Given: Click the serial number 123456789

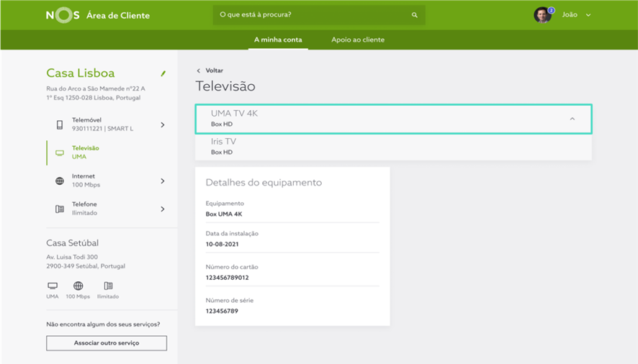Looking at the screenshot, I should click(x=222, y=311).
